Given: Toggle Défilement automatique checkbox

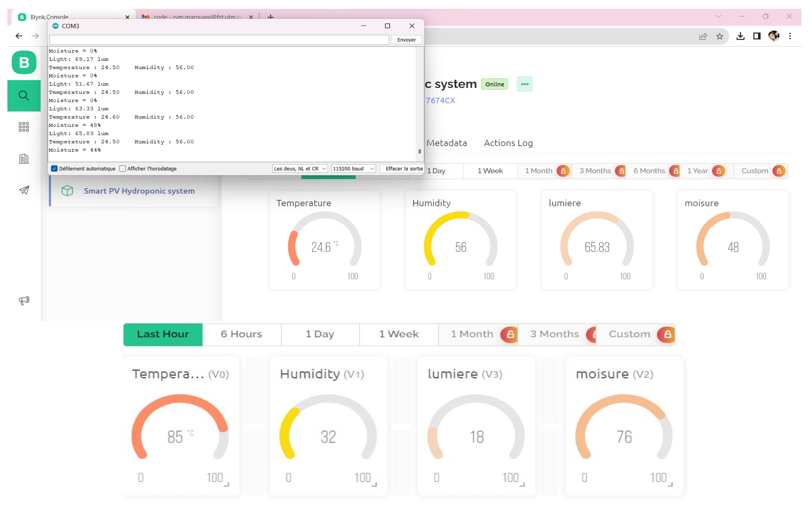Looking at the screenshot, I should 54,169.
